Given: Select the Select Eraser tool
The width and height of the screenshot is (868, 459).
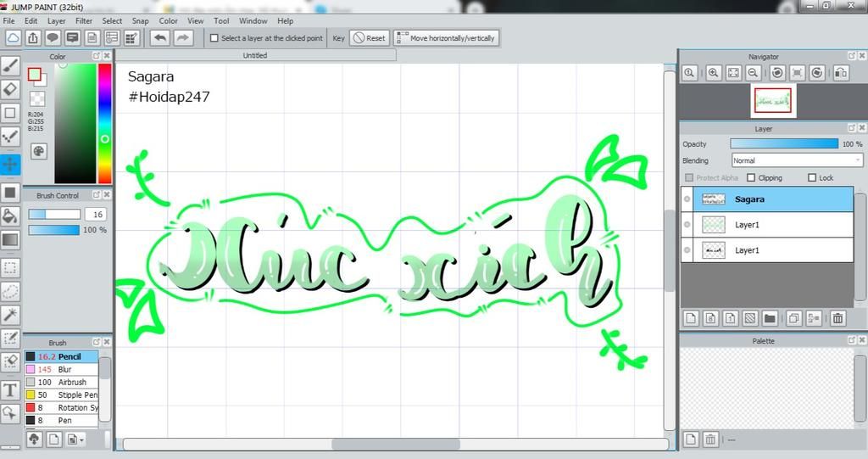Looking at the screenshot, I should pyautogui.click(x=10, y=362).
